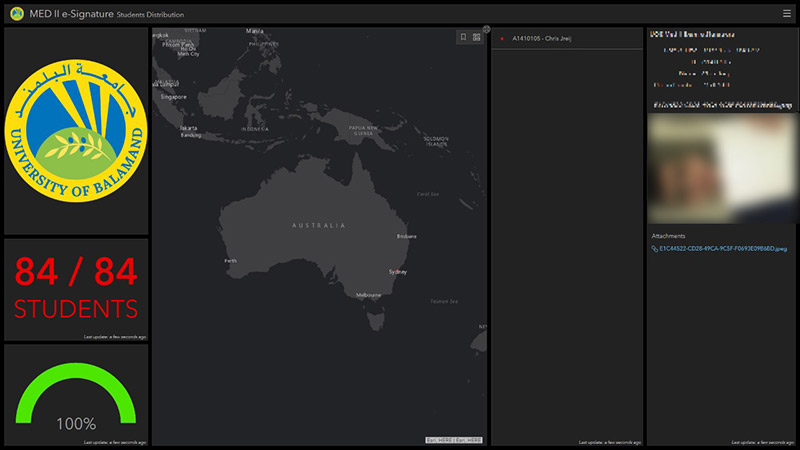Click the 84 / 84 students indicator
This screenshot has height=450, width=800.
point(77,288)
